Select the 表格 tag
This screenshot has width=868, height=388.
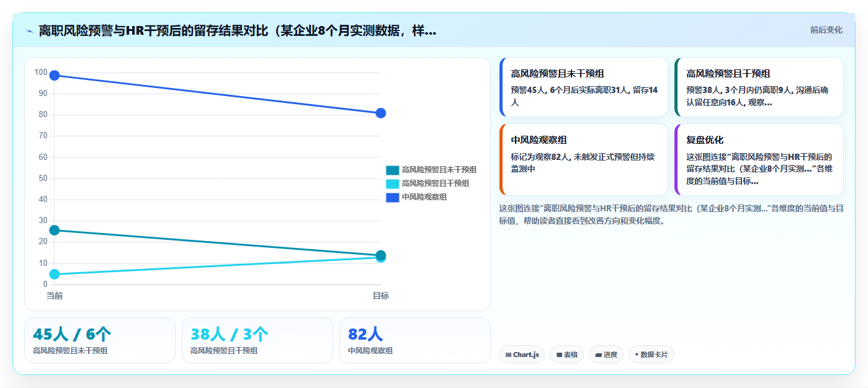(x=566, y=355)
